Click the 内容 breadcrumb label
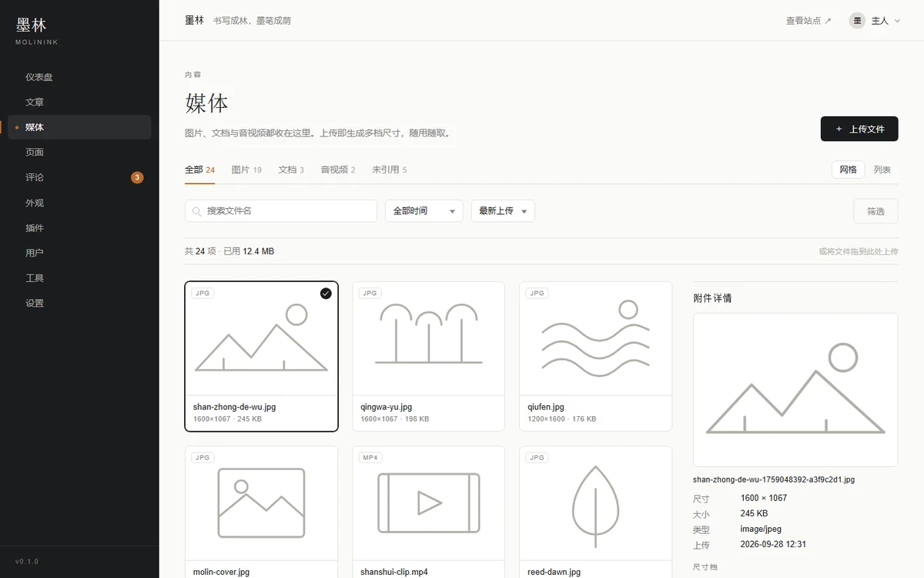 tap(192, 75)
